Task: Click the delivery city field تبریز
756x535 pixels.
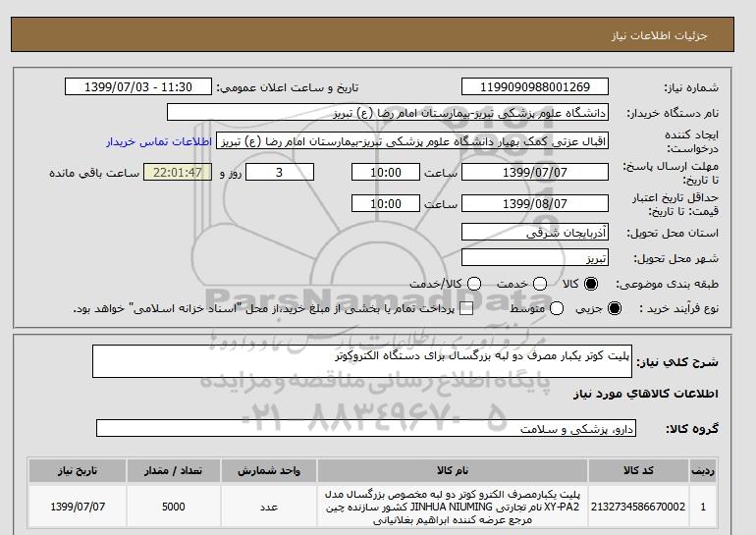Action: pos(535,257)
